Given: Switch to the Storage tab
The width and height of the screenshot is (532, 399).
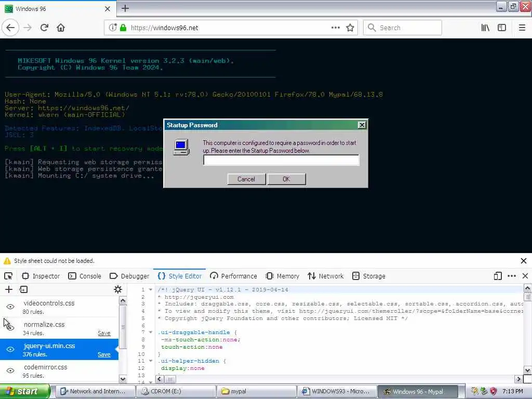Looking at the screenshot, I should coord(369,276).
